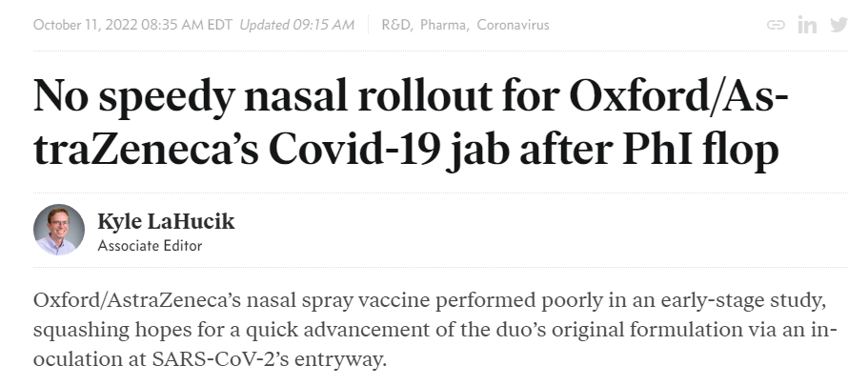Click the Updated 09:15 AM timestamp
This screenshot has width=868, height=386.
296,25
